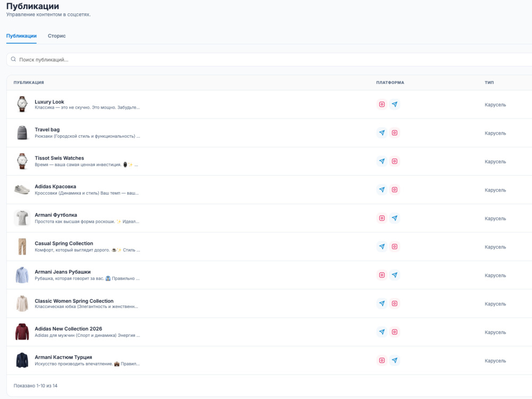Image resolution: width=532 pixels, height=399 pixels.
Task: Open the Adidas New Collection 2026 hoodie thumbnail
Action: [22, 332]
